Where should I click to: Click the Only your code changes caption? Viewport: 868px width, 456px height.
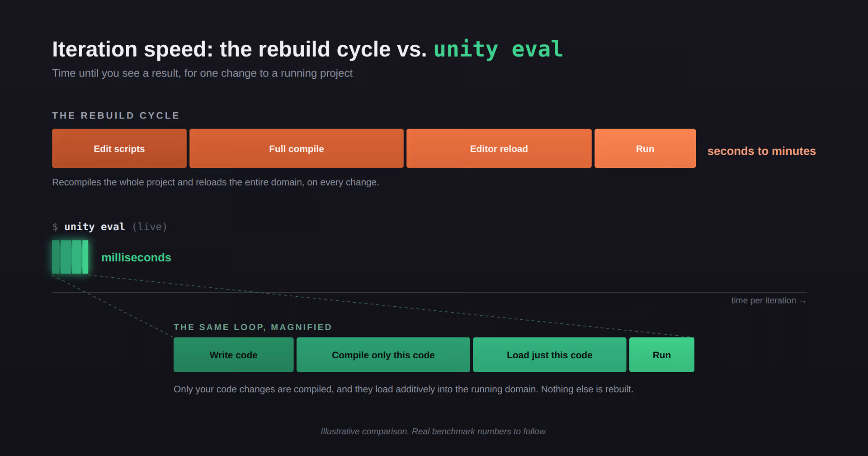403,389
